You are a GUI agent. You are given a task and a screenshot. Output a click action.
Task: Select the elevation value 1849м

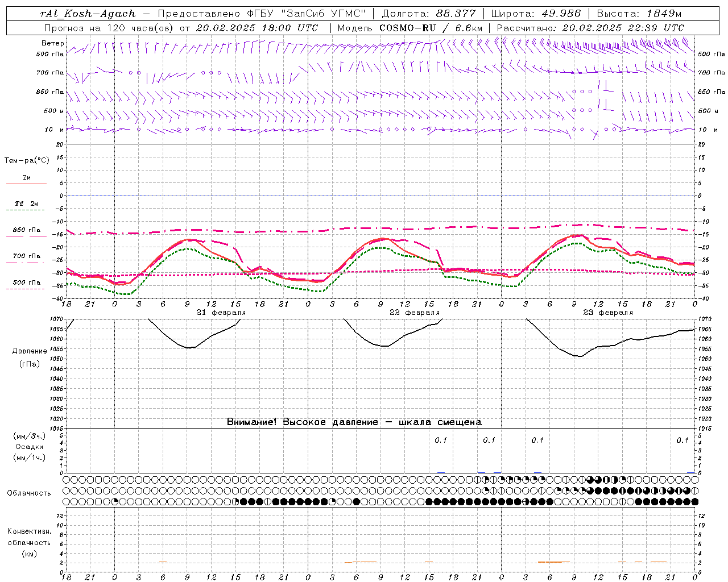pyautogui.click(x=664, y=14)
